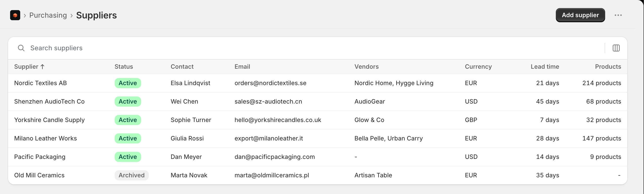Click Active badge for Shenzhen AudioTech Co
The width and height of the screenshot is (644, 194).
[128, 102]
